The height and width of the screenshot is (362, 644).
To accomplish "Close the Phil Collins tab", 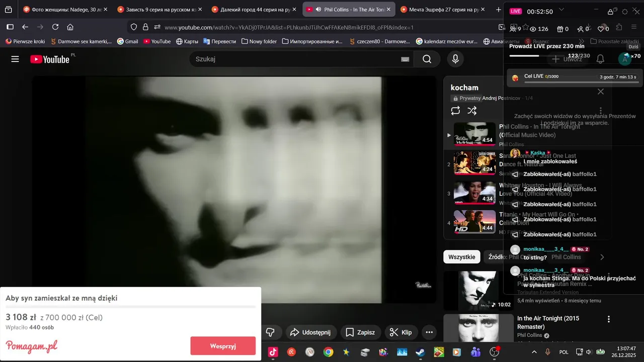I will point(388,10).
